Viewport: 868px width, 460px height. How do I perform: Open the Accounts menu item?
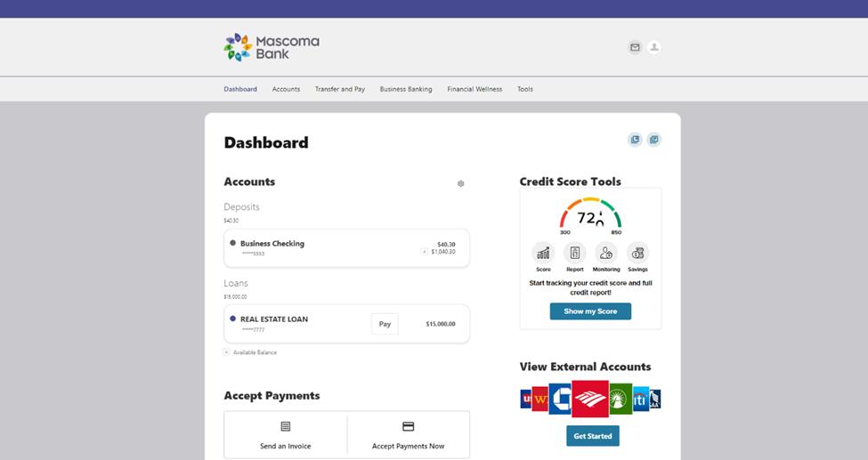(286, 89)
